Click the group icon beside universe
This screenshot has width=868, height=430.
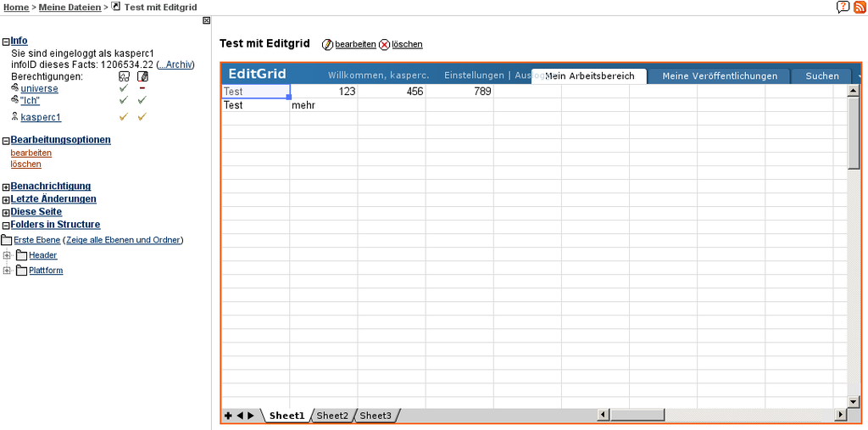pyautogui.click(x=15, y=88)
